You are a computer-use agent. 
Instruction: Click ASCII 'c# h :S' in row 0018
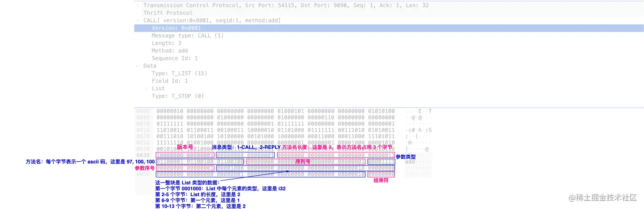pyautogui.click(x=420, y=130)
